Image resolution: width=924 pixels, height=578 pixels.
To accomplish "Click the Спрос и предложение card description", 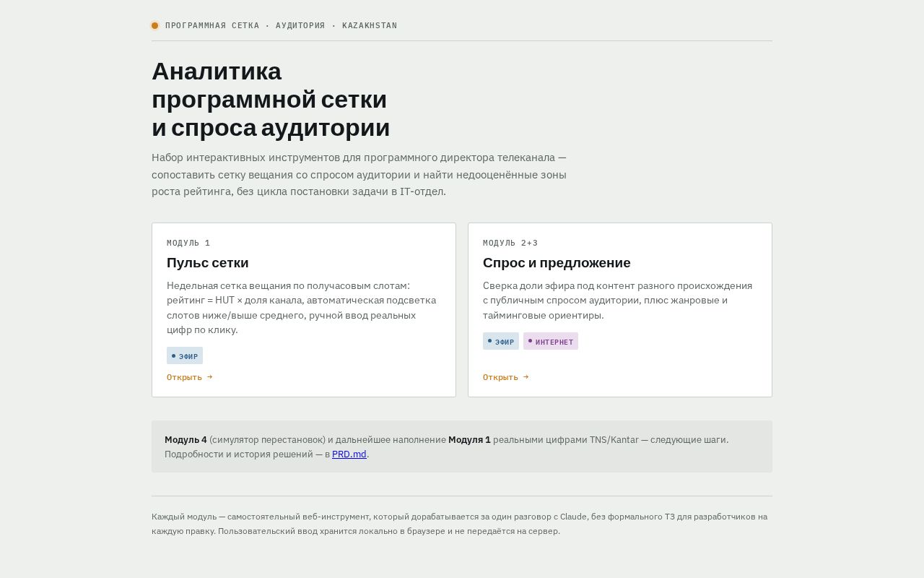I will (x=618, y=301).
